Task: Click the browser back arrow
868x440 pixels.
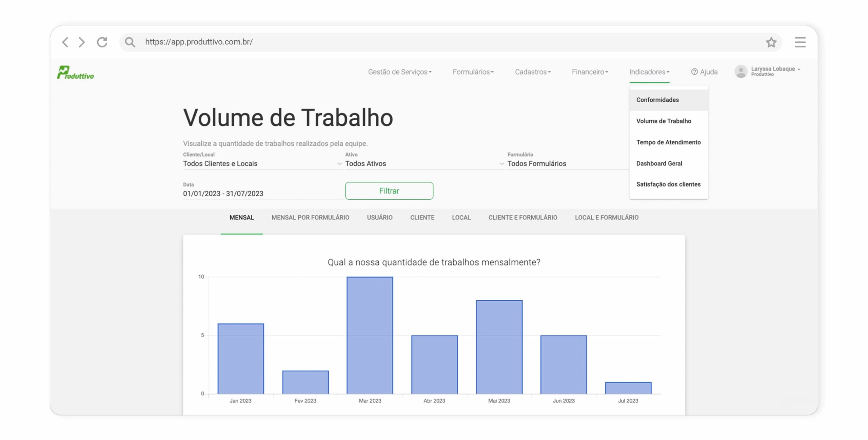Action: click(65, 42)
